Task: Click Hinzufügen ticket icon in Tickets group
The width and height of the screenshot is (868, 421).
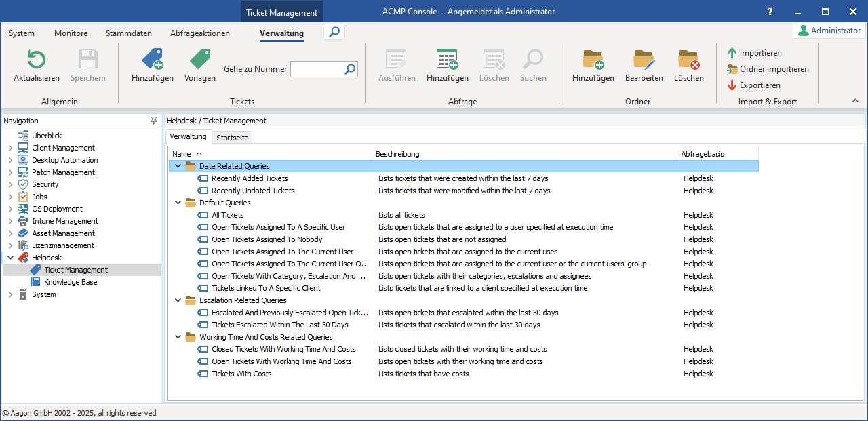Action: [x=152, y=60]
